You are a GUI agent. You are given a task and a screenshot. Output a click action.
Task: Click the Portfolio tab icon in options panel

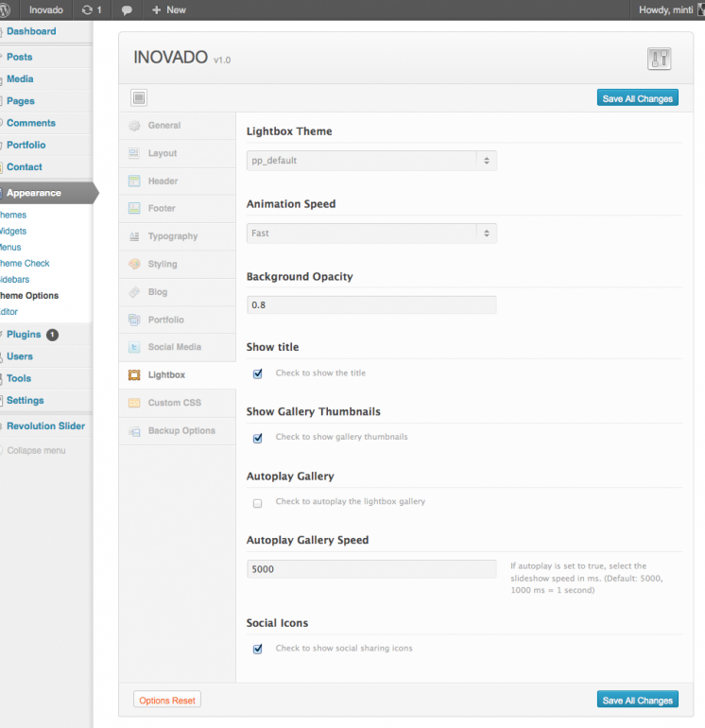(134, 320)
